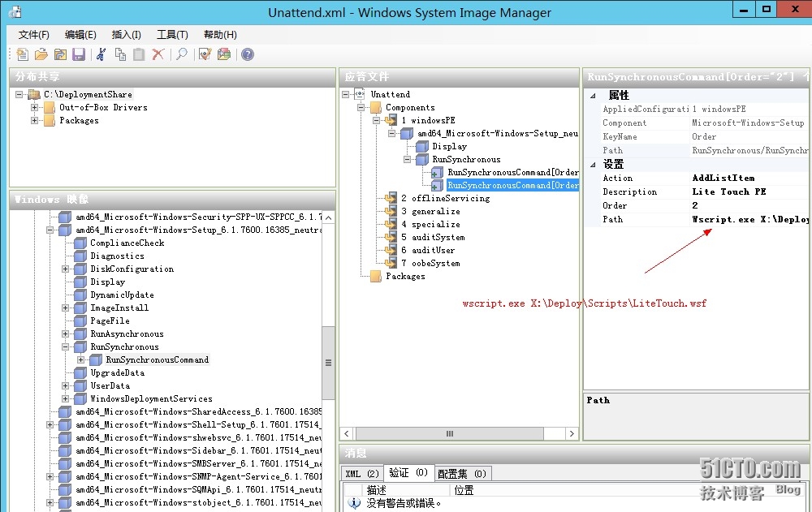Viewport: 812px width, 512px height.
Task: Click the 6 auditUser pass icon
Action: [391, 250]
